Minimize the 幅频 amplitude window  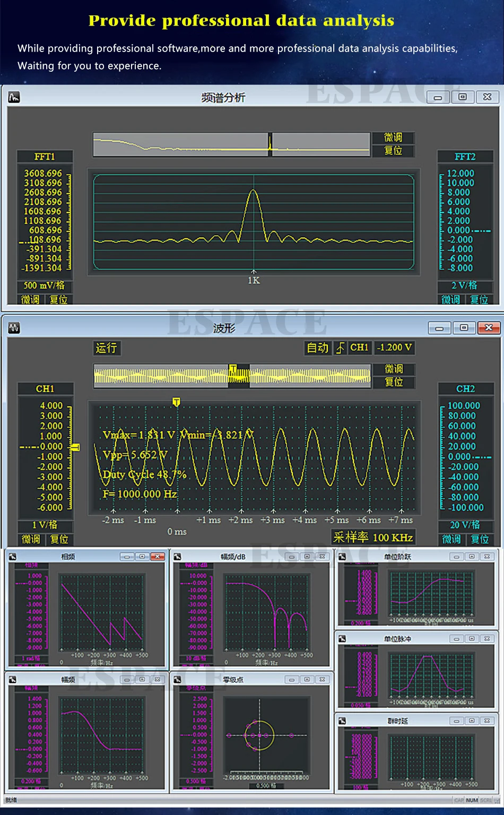tap(126, 680)
